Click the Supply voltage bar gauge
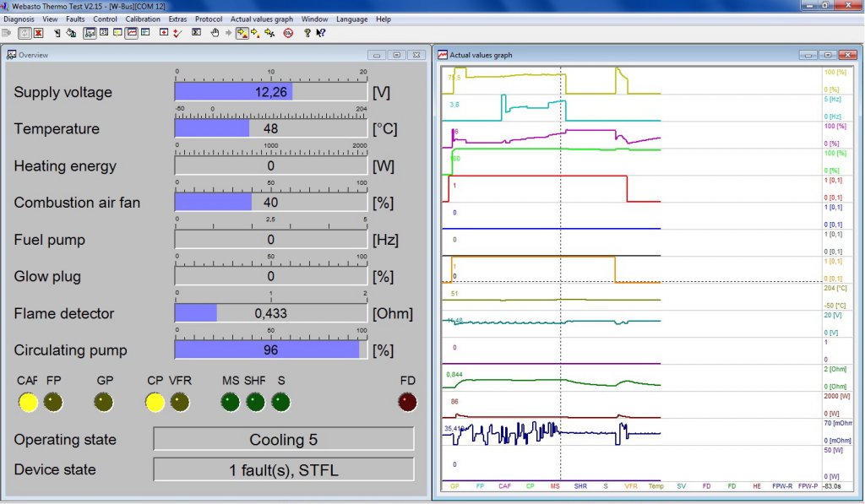Screen dimensions: 865x504 tap(270, 92)
